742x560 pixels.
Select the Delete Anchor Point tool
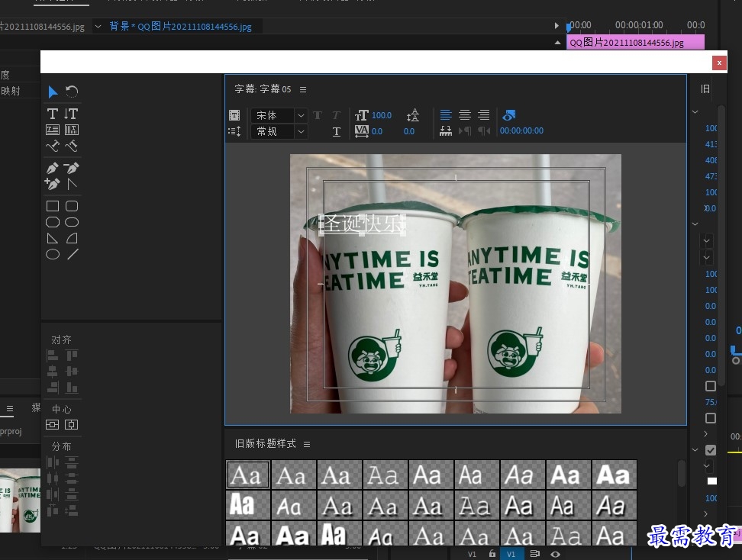72,167
